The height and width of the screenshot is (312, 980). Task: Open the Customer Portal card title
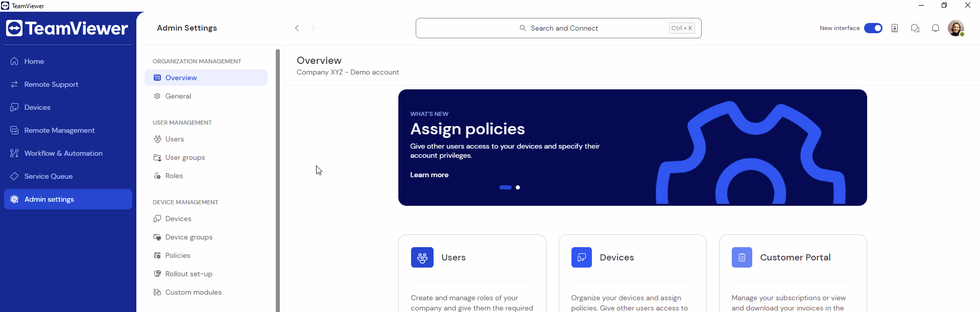[795, 257]
